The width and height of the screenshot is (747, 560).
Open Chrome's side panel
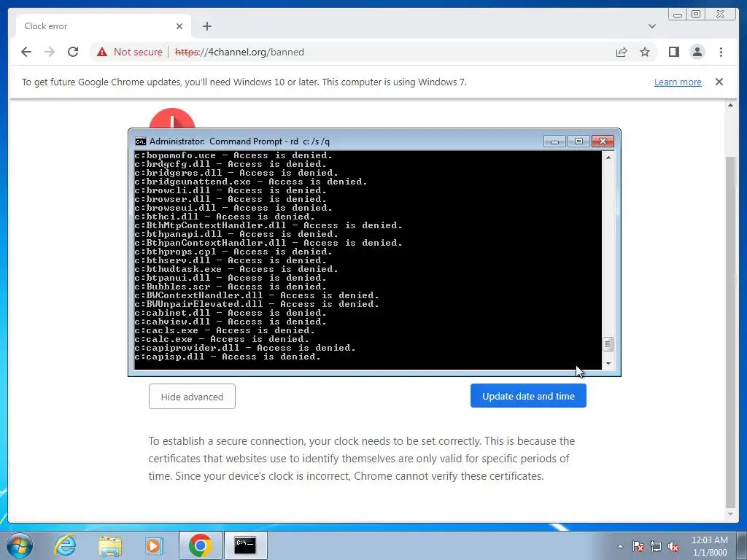[x=673, y=52]
